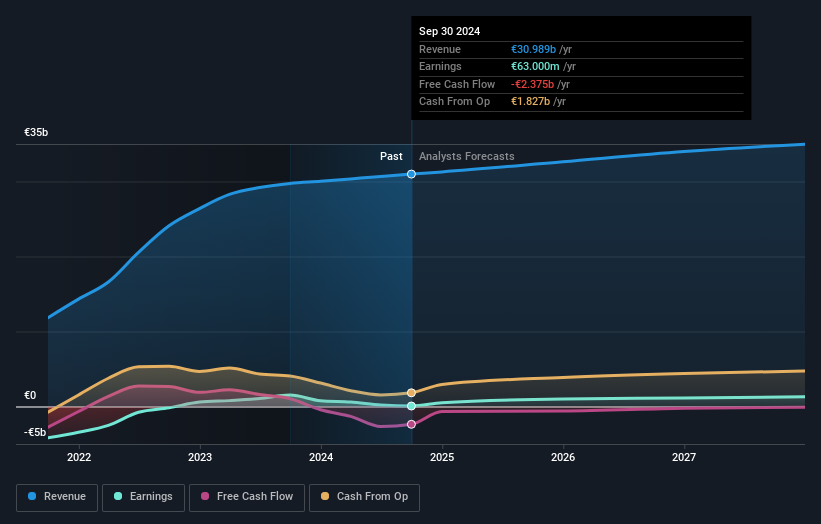This screenshot has height=524, width=821.
Task: Click the Analysts Forecasts label
Action: click(x=467, y=156)
